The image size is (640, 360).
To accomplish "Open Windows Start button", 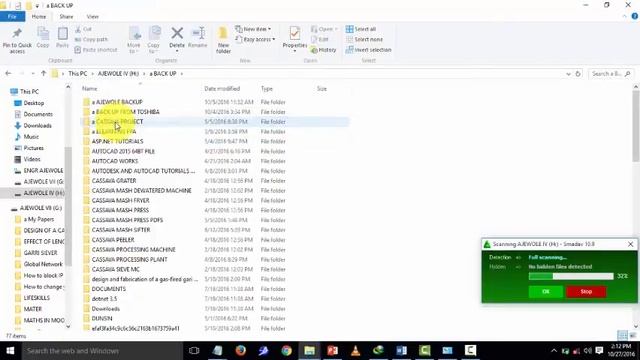I will pos(10,351).
